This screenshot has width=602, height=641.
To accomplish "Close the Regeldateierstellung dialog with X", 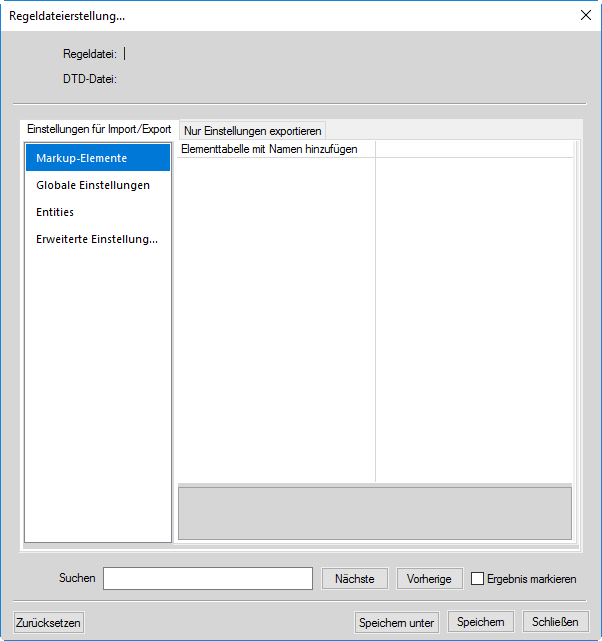I will click(x=586, y=16).
